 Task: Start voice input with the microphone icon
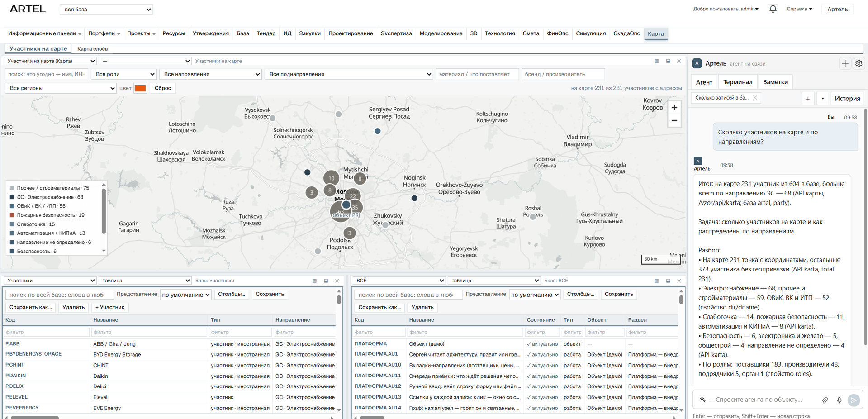coord(839,400)
